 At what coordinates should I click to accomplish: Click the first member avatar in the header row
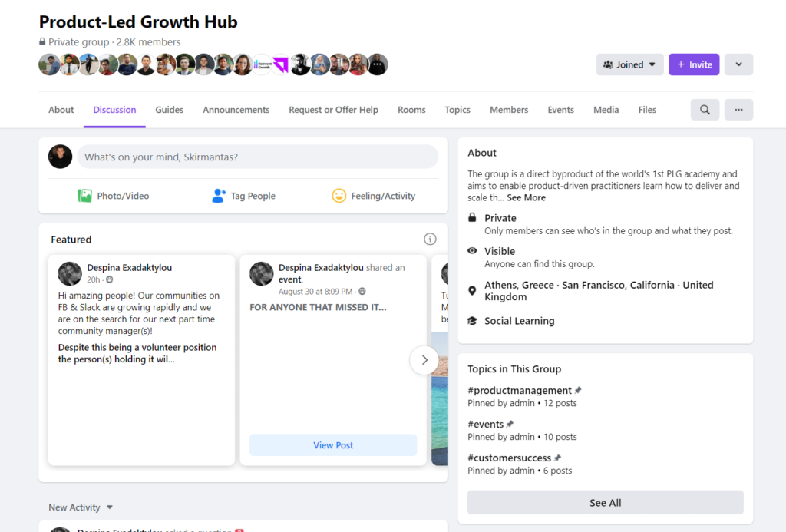pyautogui.click(x=48, y=64)
